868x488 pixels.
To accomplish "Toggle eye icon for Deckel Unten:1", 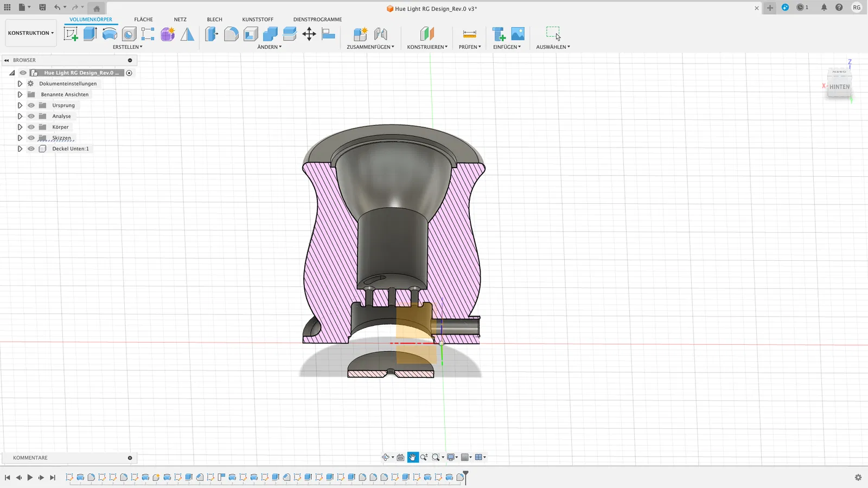I will [x=31, y=149].
